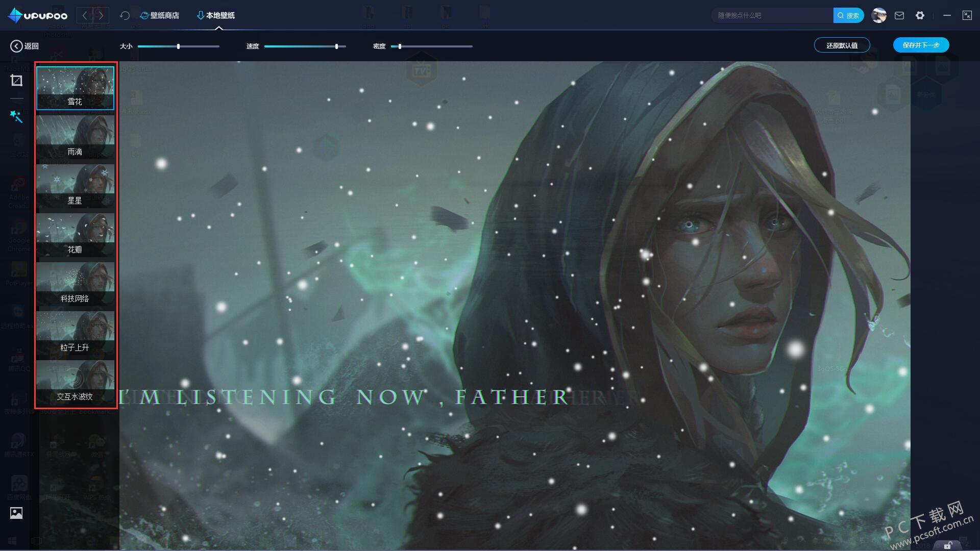The width and height of the screenshot is (980, 551).
Task: Select the 花瓣 petals effect thumbnail
Action: [x=75, y=235]
